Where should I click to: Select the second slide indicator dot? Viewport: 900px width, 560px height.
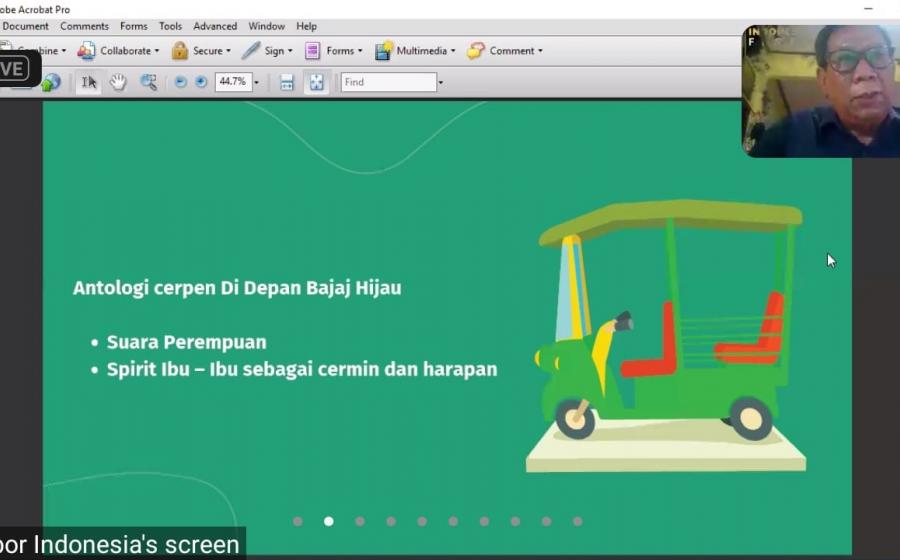point(329,521)
